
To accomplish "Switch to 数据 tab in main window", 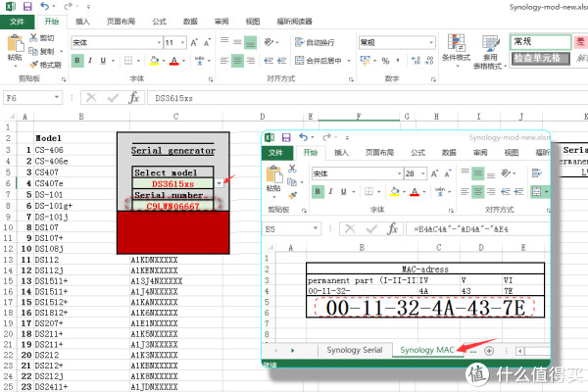I will coord(190,22).
